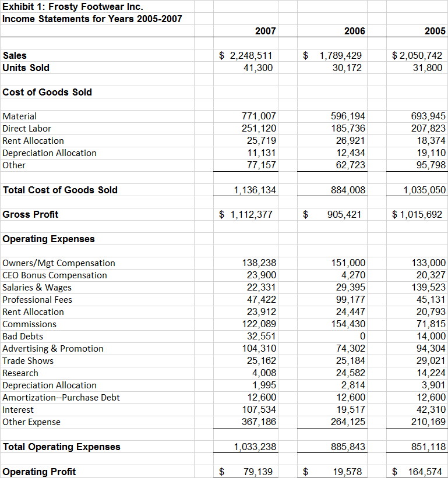The image size is (448, 478).
Task: Select units sold cell 31,800
Action: click(428, 68)
